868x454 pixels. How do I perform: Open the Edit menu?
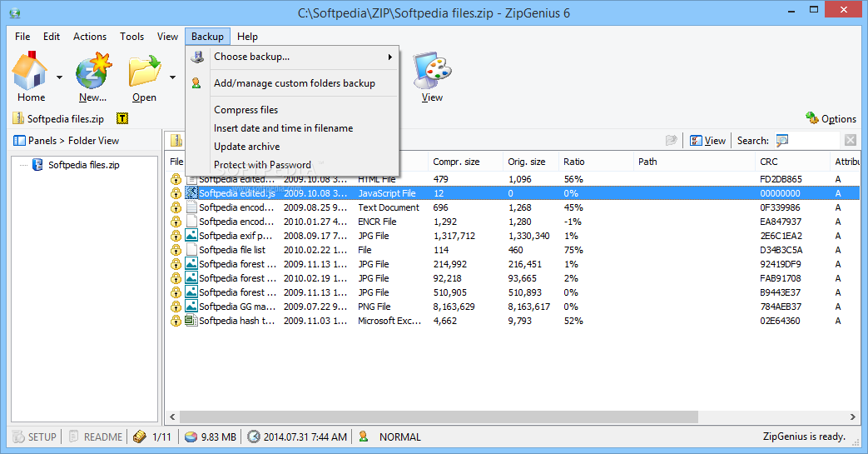52,37
